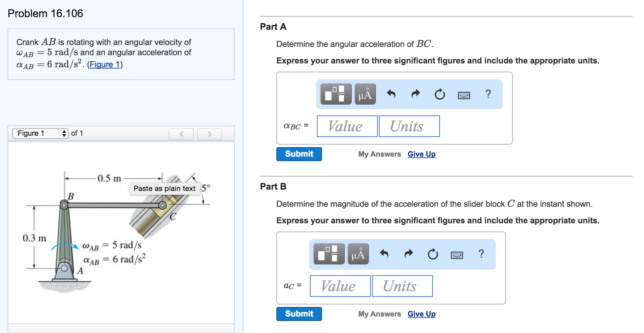Open the keyboard shortcuts icon in Part A
This screenshot has height=333, width=644.
pos(464,95)
